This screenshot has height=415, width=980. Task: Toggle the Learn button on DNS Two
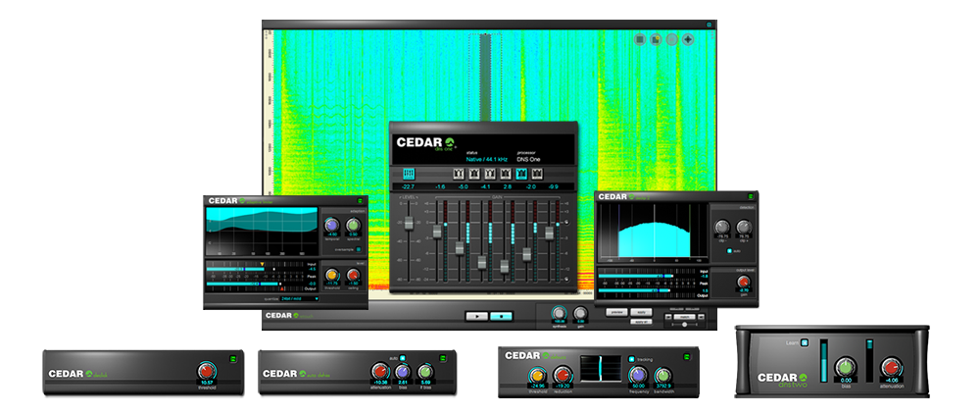[x=805, y=342]
